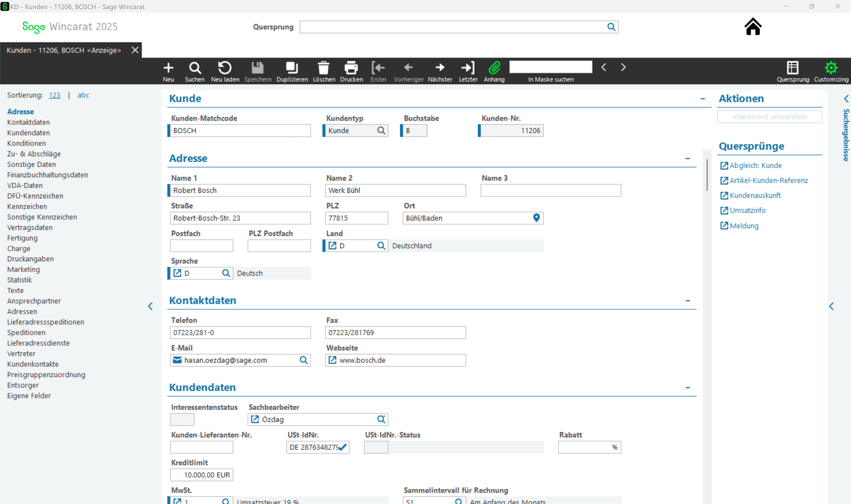Sort navigation by abc
The width and height of the screenshot is (851, 504).
83,95
